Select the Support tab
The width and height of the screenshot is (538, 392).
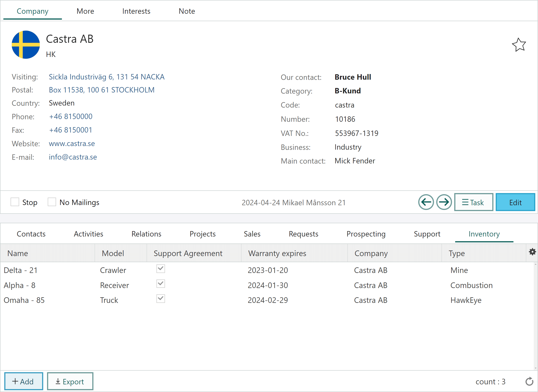click(427, 234)
